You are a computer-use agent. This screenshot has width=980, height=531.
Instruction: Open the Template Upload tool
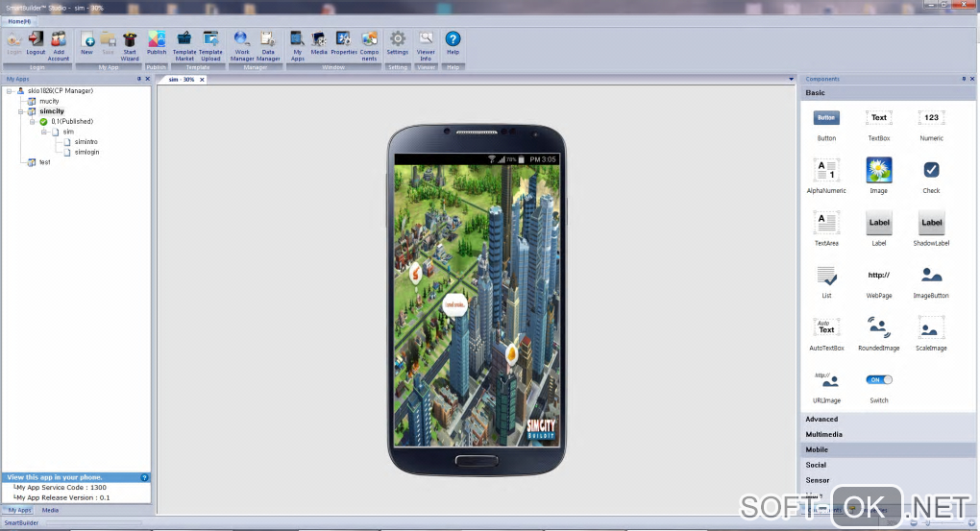click(210, 45)
